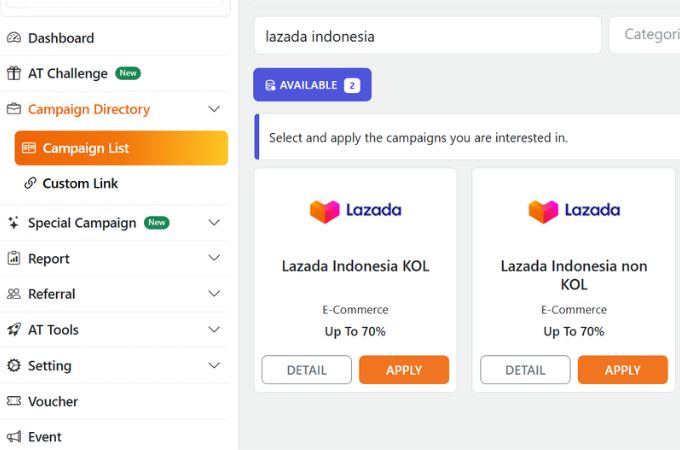The height and width of the screenshot is (450, 680).
Task: Click the Dashboard gauge icon
Action: pos(14,38)
